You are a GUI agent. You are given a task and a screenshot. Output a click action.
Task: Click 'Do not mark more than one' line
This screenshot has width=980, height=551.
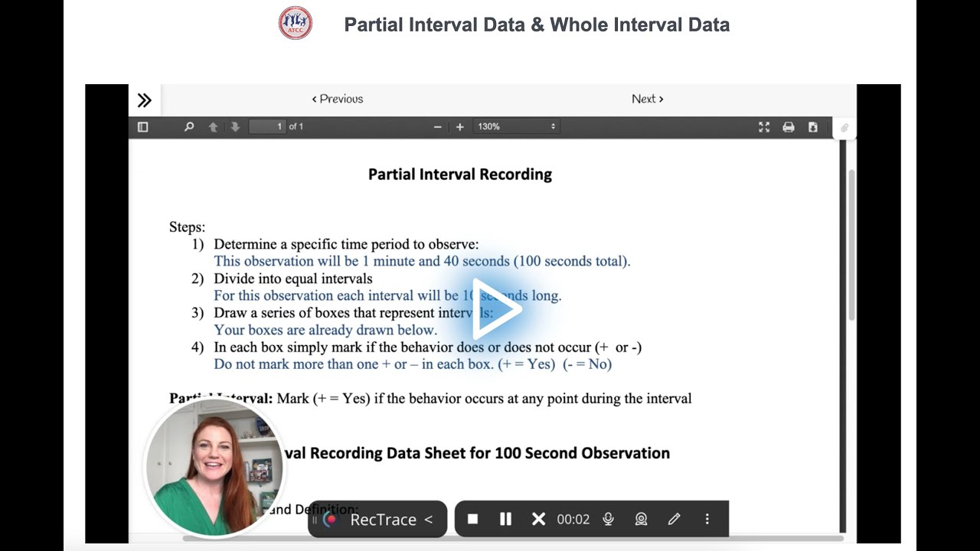413,364
